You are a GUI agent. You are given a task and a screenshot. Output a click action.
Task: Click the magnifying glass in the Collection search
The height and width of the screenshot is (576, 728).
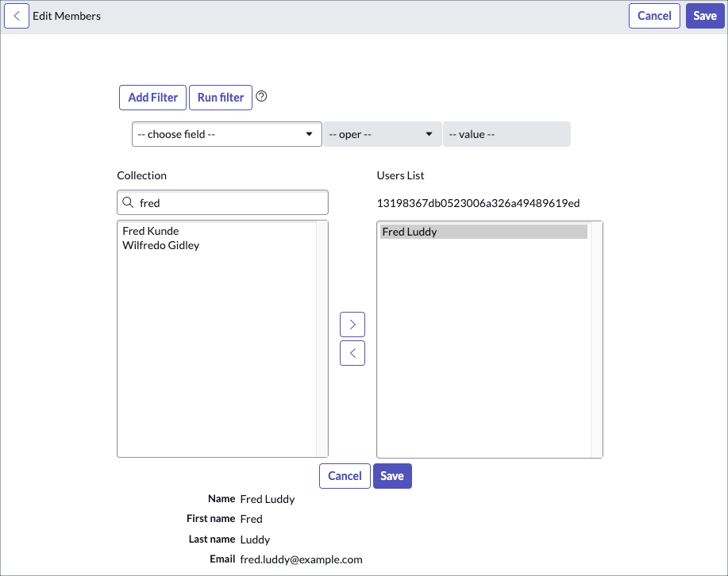point(128,202)
